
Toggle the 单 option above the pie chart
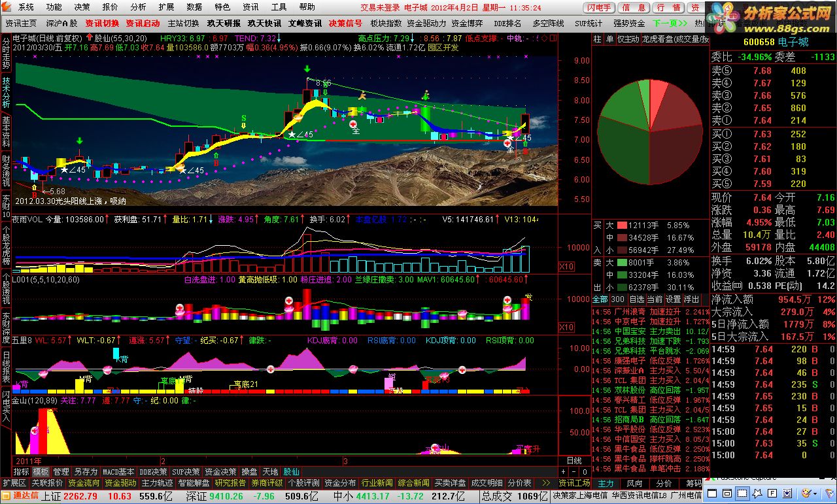click(x=610, y=39)
